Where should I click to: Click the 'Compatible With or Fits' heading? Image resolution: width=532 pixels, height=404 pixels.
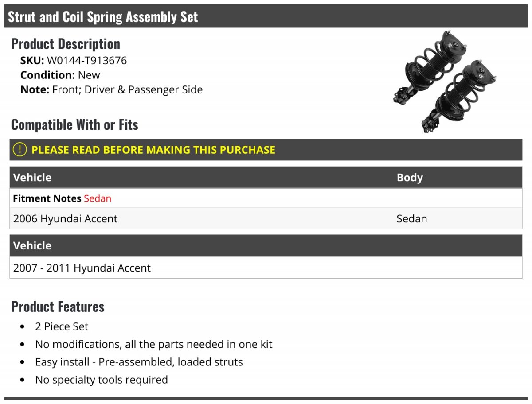[x=74, y=125]
